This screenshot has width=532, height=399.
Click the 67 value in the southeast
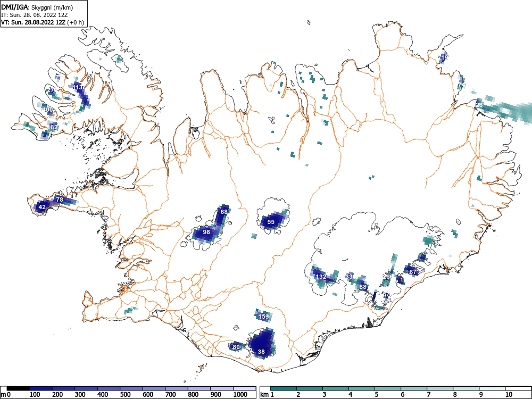413,272
